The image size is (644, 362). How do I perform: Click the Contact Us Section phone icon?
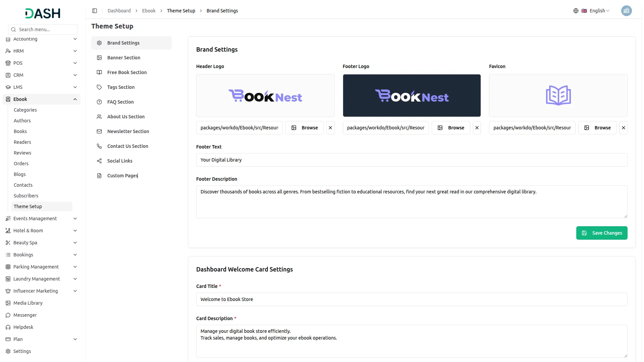point(99,146)
